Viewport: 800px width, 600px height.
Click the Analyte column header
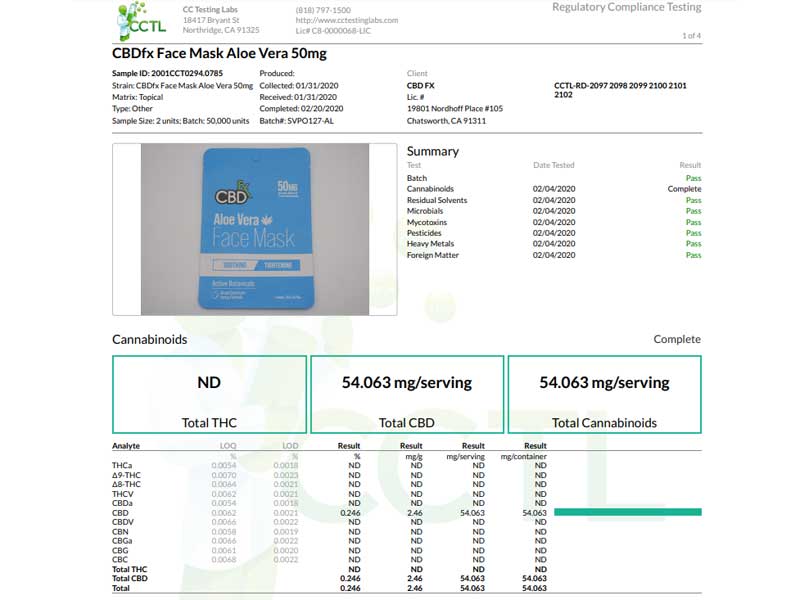click(126, 446)
